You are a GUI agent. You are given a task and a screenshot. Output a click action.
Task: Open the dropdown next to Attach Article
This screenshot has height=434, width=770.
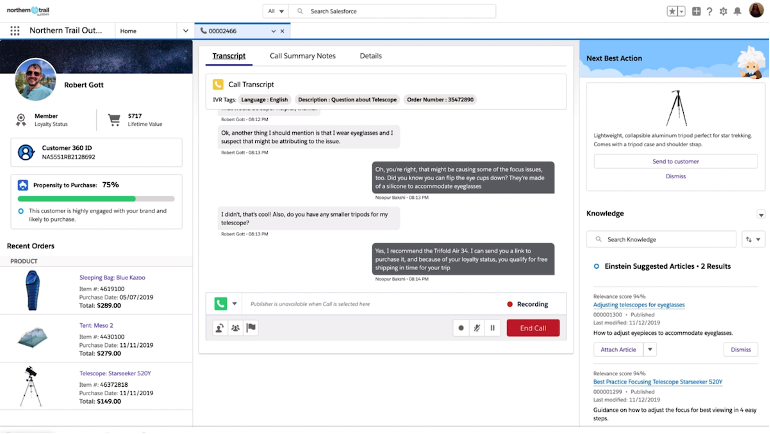[x=650, y=349]
